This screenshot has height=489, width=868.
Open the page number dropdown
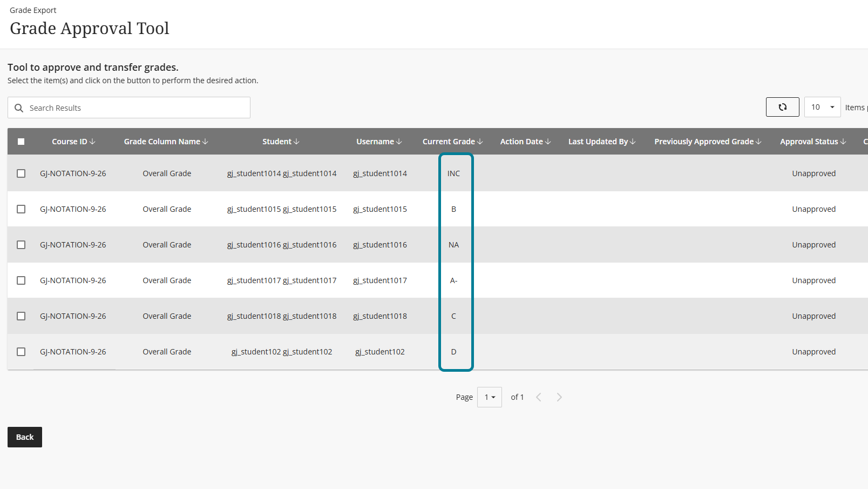pyautogui.click(x=490, y=397)
